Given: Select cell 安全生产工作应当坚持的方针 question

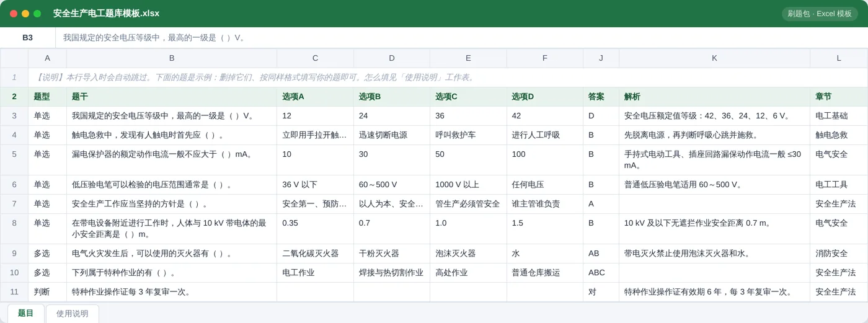Looking at the screenshot, I should 172,204.
